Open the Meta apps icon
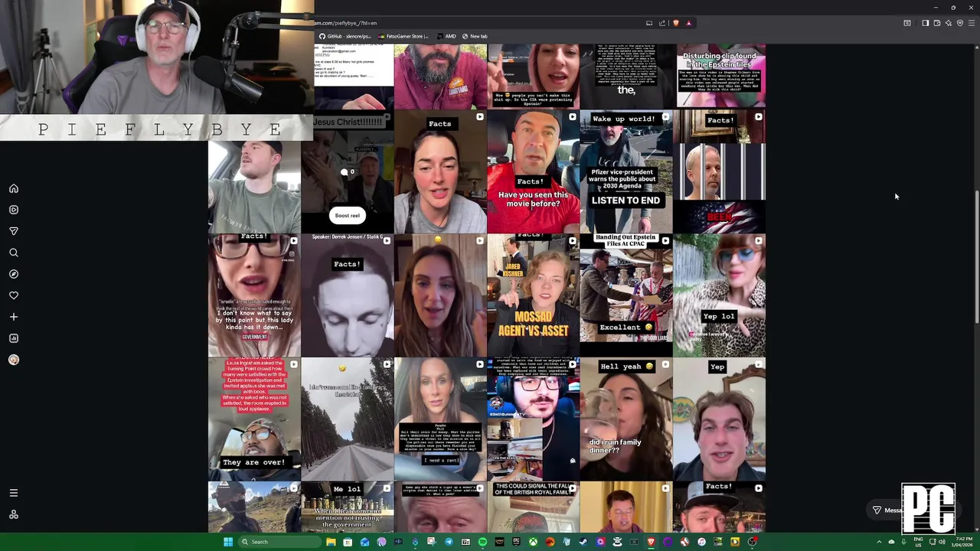The width and height of the screenshot is (980, 551). click(x=14, y=514)
